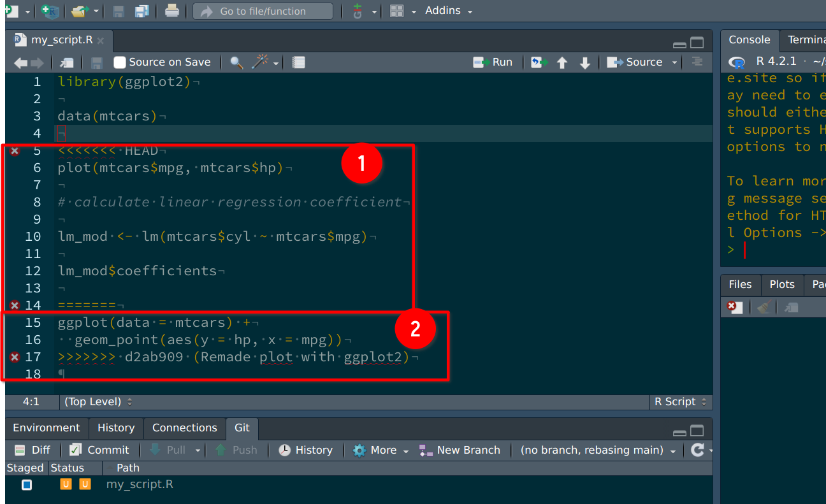826x504 pixels.
Task: Click the 'library(ggplot2)' code line
Action: [124, 82]
